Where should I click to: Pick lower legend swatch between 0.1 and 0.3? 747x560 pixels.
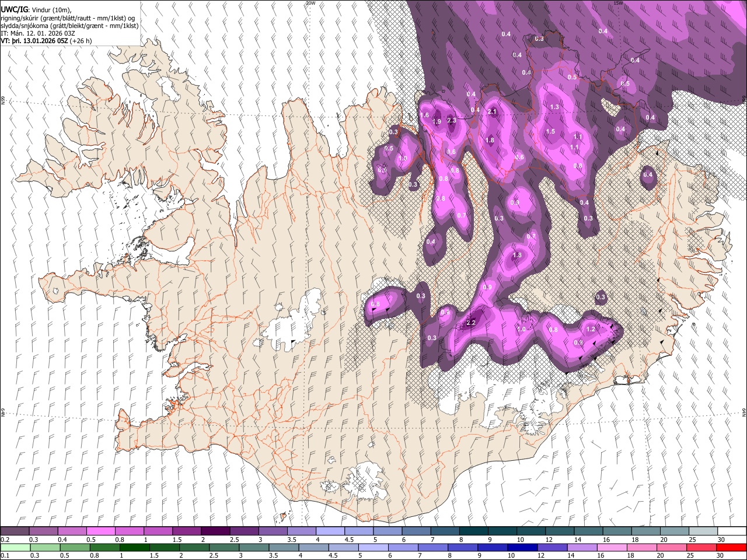click(15, 547)
